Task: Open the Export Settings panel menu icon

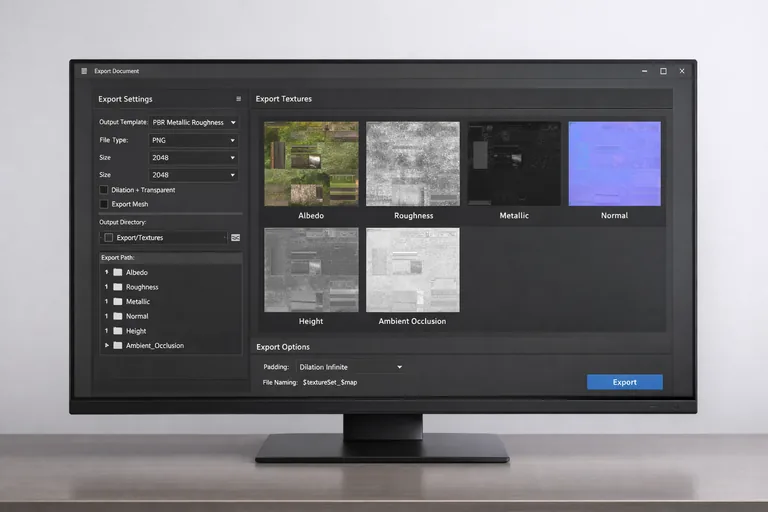Action: 239,99
